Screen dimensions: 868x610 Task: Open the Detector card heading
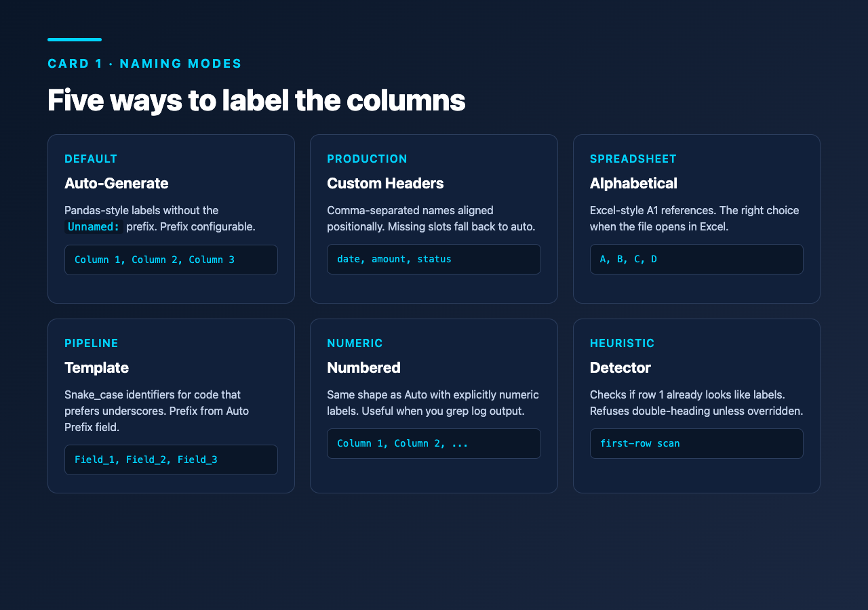(620, 367)
